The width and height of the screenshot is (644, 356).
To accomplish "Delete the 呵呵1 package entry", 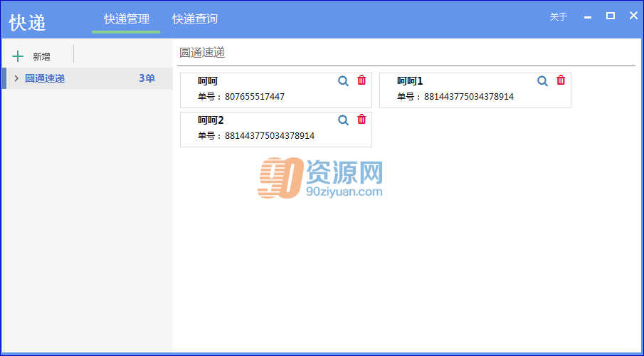I will [561, 80].
